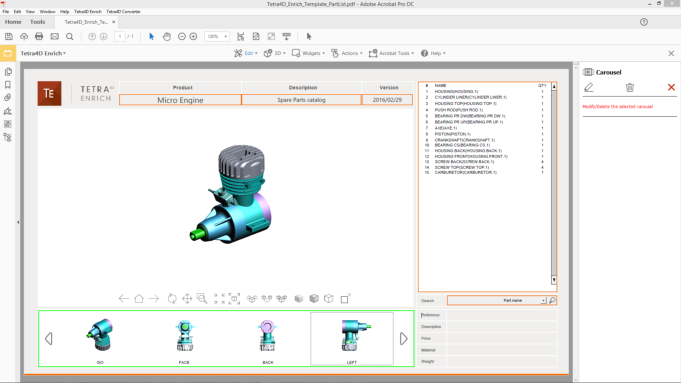This screenshot has width=681, height=383.
Task: Select ISO view thumbnail
Action: 100,339
